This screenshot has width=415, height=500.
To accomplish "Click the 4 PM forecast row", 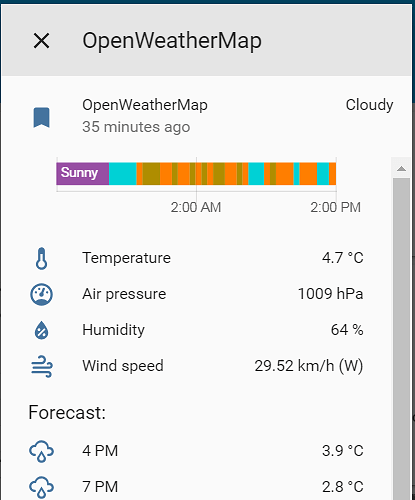I will coord(196,451).
